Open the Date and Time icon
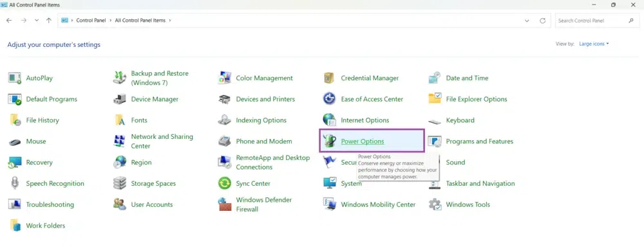 (x=435, y=78)
